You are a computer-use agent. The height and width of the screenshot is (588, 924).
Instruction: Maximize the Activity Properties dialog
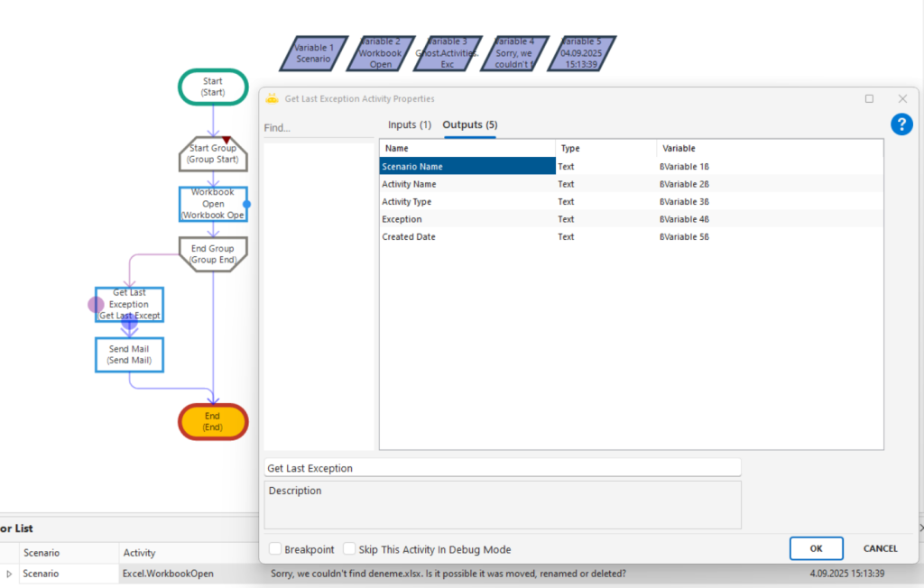[869, 98]
